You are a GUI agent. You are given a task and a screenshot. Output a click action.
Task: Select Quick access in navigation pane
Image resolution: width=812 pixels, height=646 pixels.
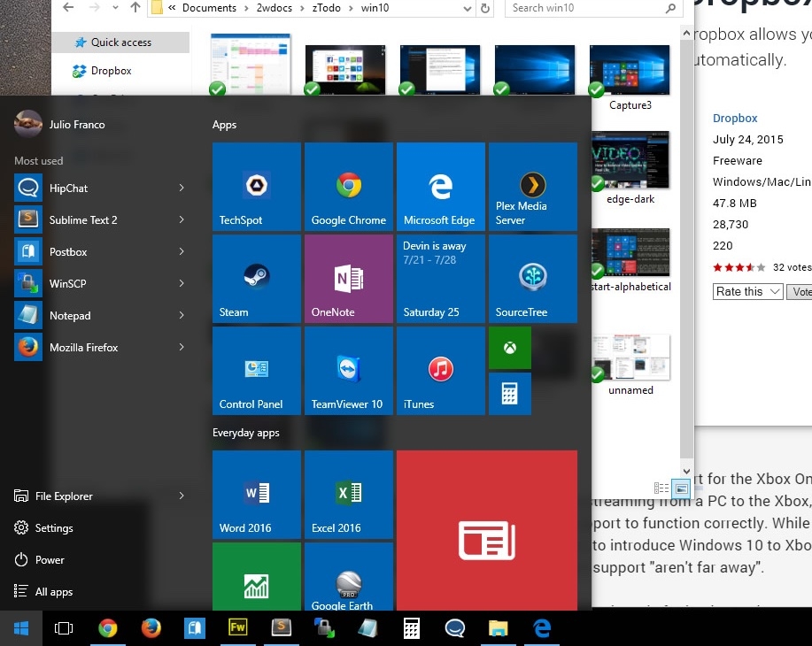(x=120, y=42)
